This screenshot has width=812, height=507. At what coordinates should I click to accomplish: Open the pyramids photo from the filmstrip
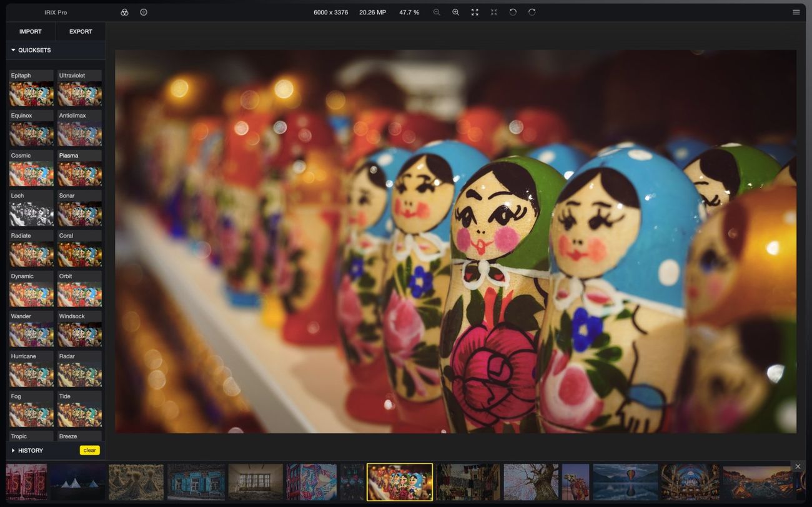[x=77, y=481]
